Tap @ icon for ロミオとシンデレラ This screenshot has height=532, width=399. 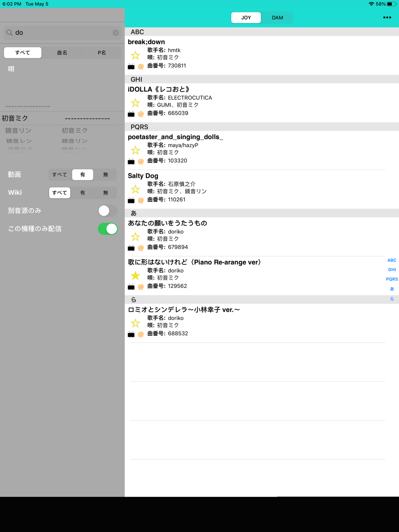point(141,334)
